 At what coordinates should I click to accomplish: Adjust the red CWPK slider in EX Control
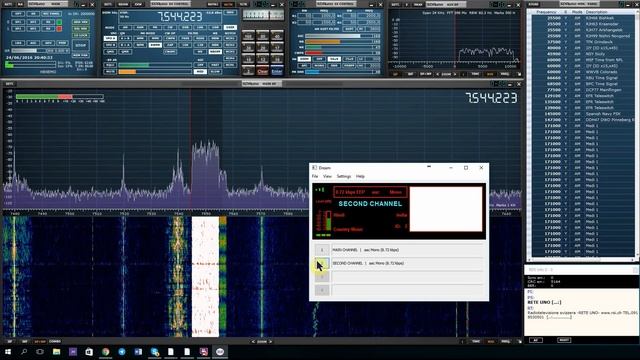[x=339, y=53]
